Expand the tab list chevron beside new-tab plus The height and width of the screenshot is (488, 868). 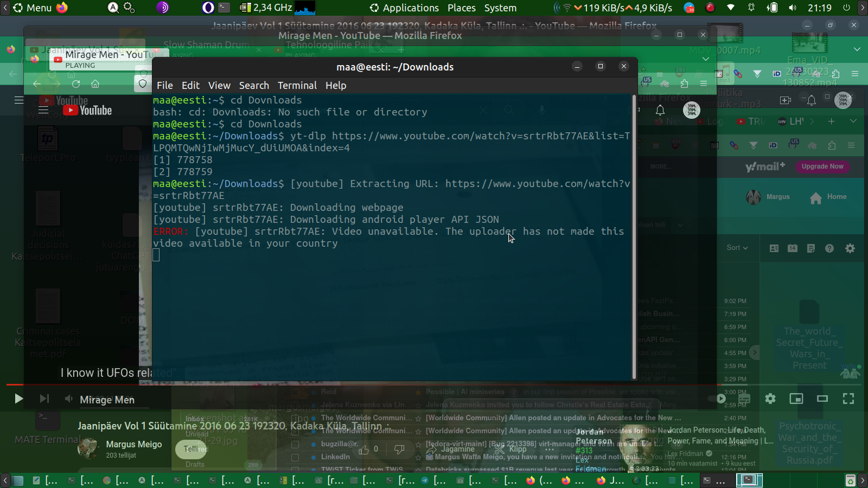pos(853,121)
